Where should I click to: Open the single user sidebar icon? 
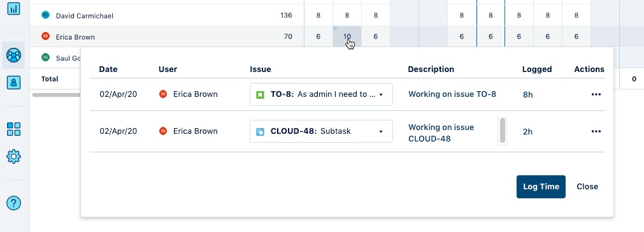13,82
